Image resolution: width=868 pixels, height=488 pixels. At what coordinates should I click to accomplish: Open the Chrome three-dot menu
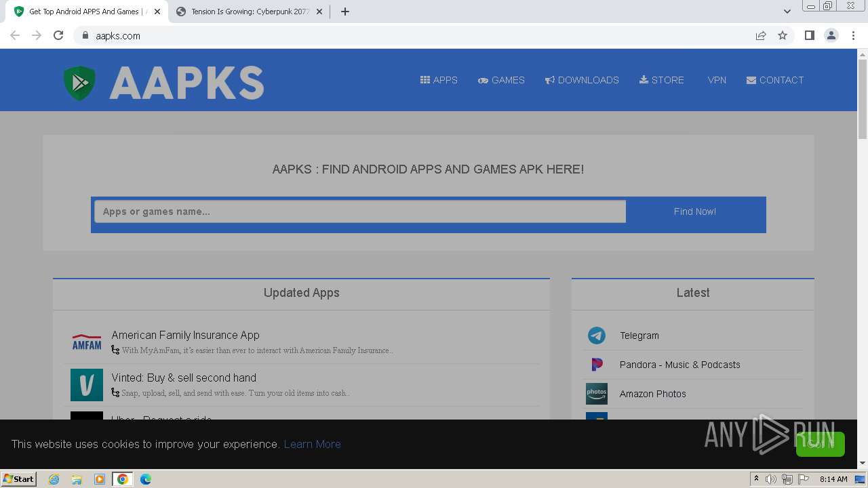coord(854,35)
